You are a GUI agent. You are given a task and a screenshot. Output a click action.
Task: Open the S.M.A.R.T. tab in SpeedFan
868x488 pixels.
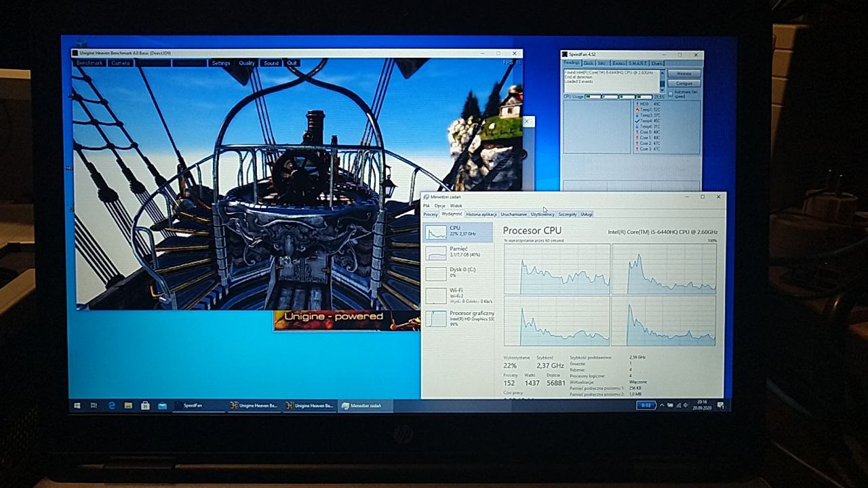click(x=638, y=63)
